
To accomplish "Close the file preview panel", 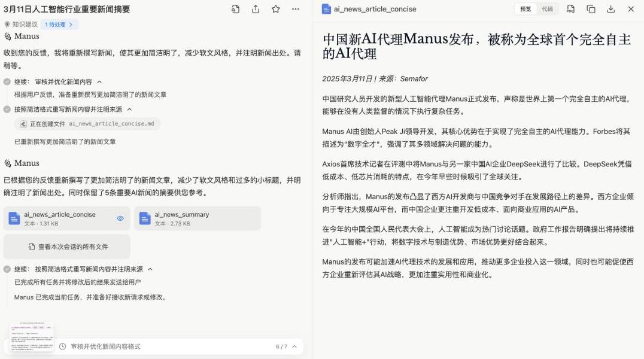I will [x=631, y=9].
